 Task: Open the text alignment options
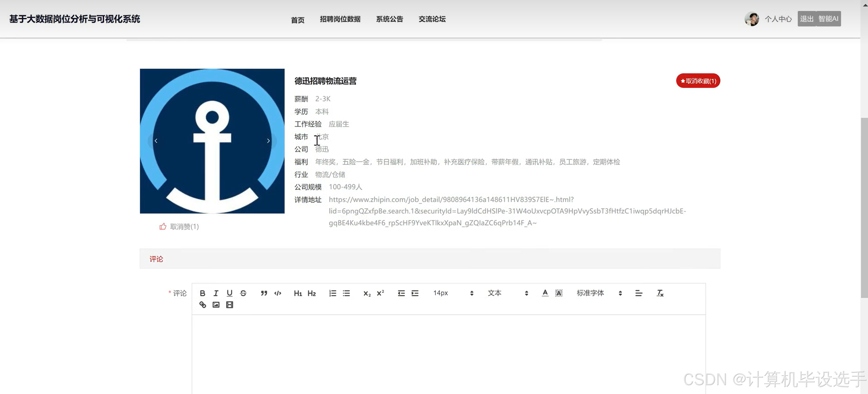(639, 293)
